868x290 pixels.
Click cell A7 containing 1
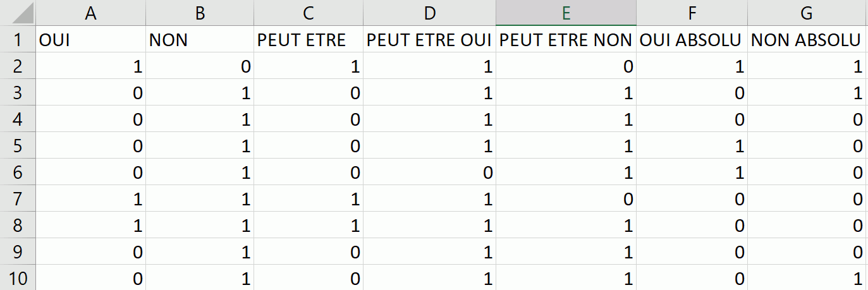coord(90,199)
